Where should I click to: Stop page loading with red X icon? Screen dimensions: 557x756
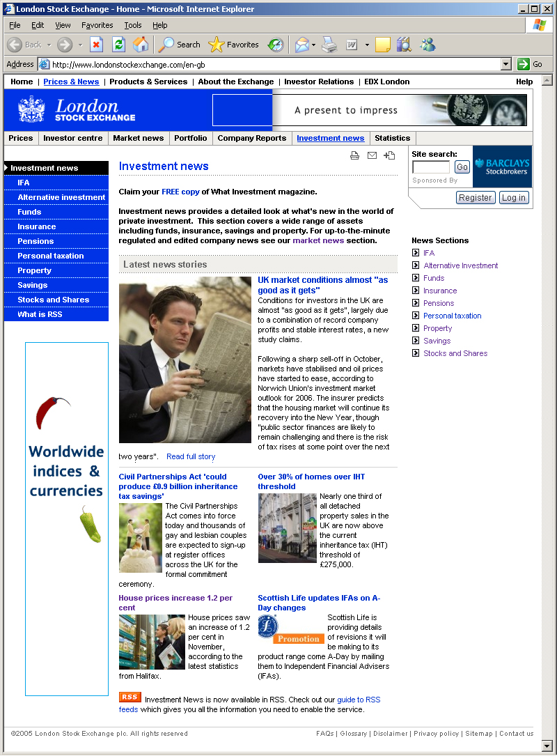[x=96, y=45]
